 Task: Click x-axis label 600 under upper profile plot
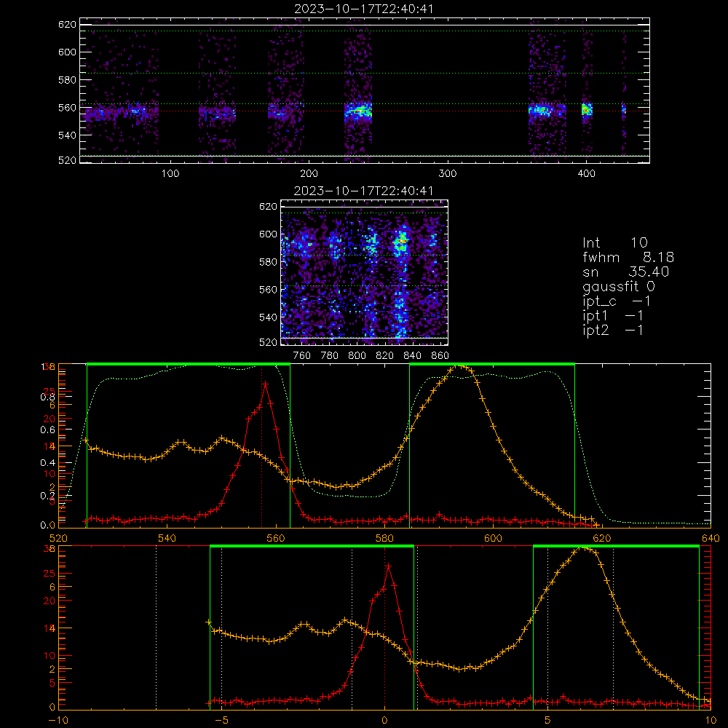(x=493, y=538)
